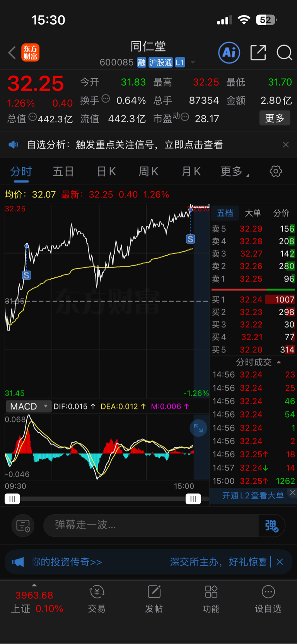The image size is (297, 644).
Task: Switch to the 分价 tab
Action: 281,213
